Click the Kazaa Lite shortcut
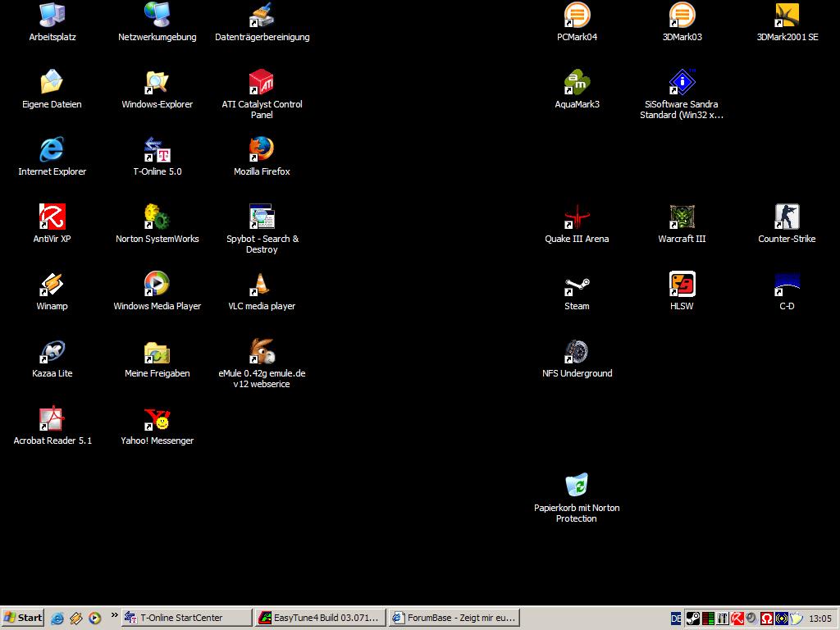Screen dimensions: 840x630 pos(52,358)
